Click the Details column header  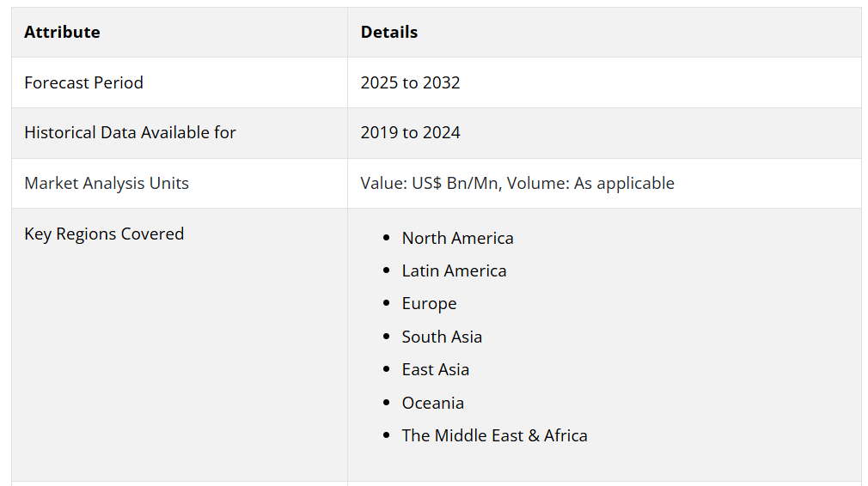[x=389, y=33]
